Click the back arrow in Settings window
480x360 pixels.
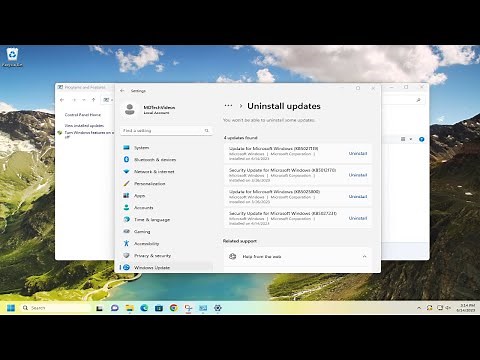tap(122, 91)
